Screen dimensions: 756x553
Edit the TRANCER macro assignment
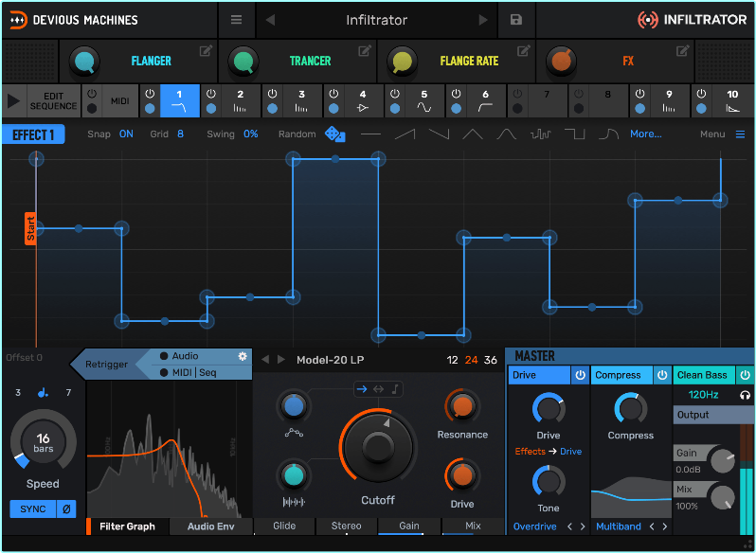(365, 50)
